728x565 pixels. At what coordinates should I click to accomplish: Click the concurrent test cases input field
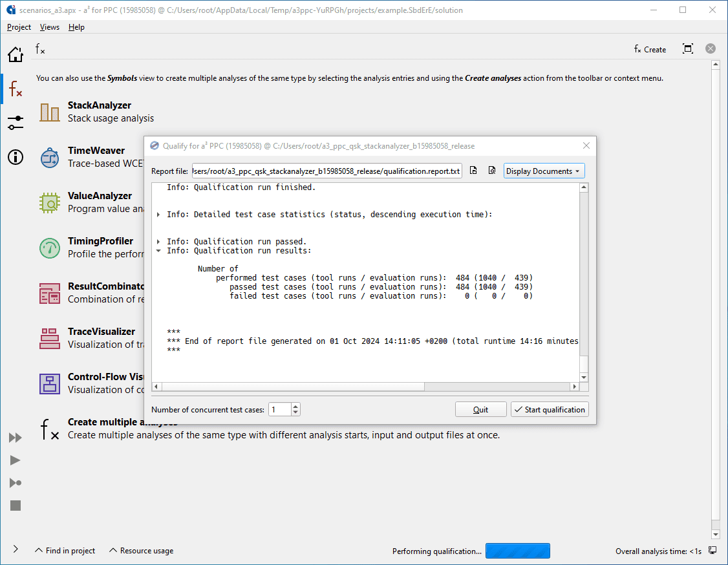pos(280,409)
